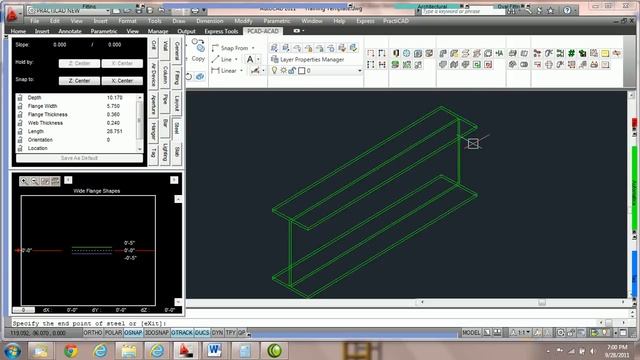The image size is (640, 360).
Task: Click the Save As Default button
Action: coord(79,158)
